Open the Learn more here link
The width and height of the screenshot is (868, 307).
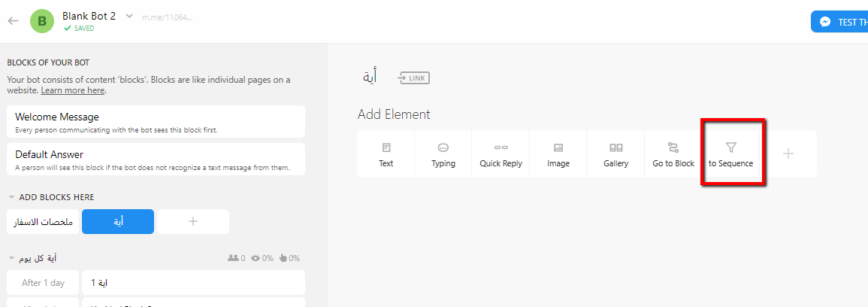pos(72,90)
